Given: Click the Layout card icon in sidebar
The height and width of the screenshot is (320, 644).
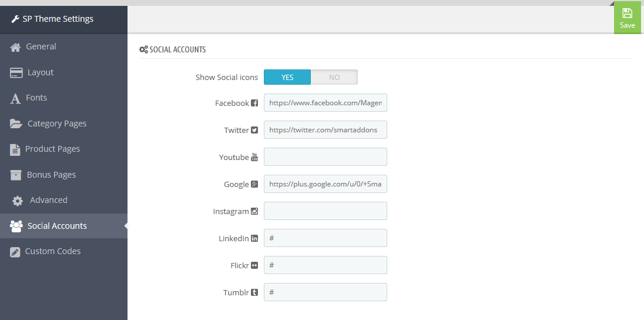Looking at the screenshot, I should click(x=16, y=73).
